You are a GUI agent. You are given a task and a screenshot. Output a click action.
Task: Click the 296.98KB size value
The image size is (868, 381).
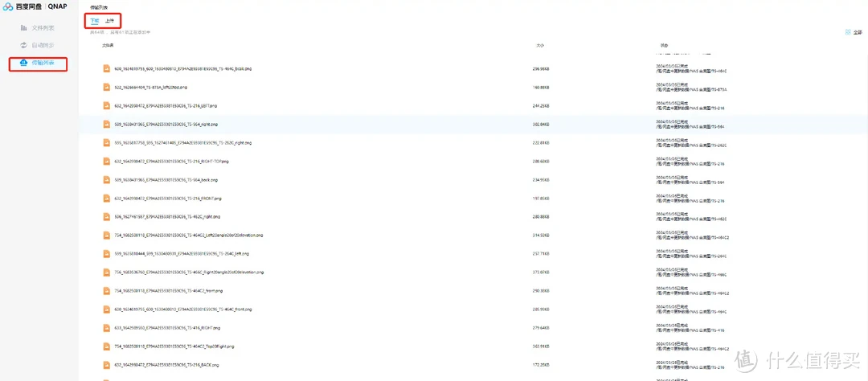(x=540, y=68)
